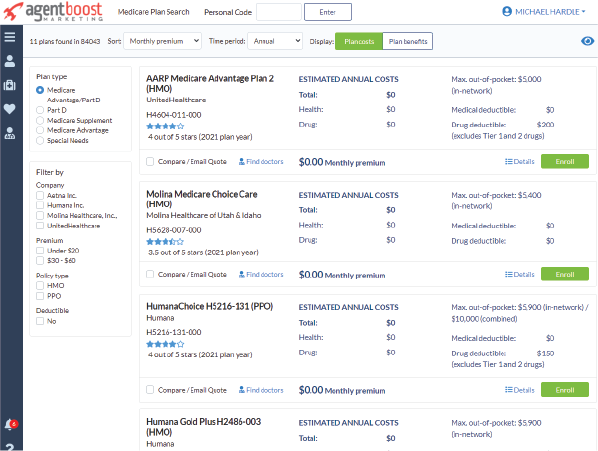
Task: Click the Personal Code input field
Action: [279, 12]
